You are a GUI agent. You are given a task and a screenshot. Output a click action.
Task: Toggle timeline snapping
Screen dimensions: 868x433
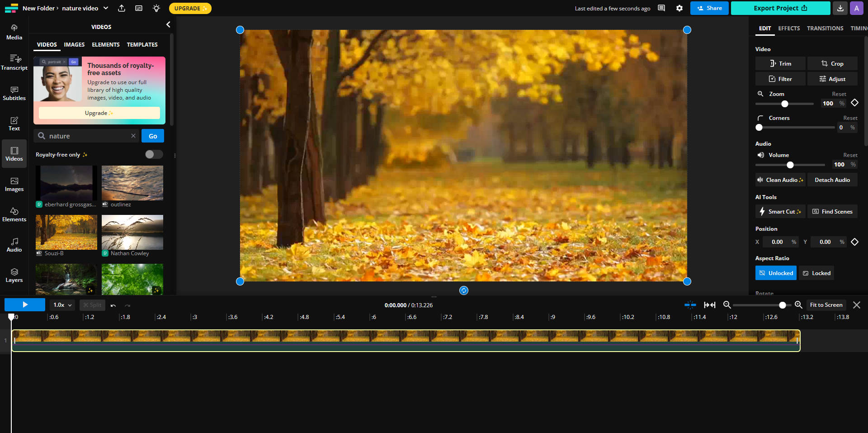[690, 305]
